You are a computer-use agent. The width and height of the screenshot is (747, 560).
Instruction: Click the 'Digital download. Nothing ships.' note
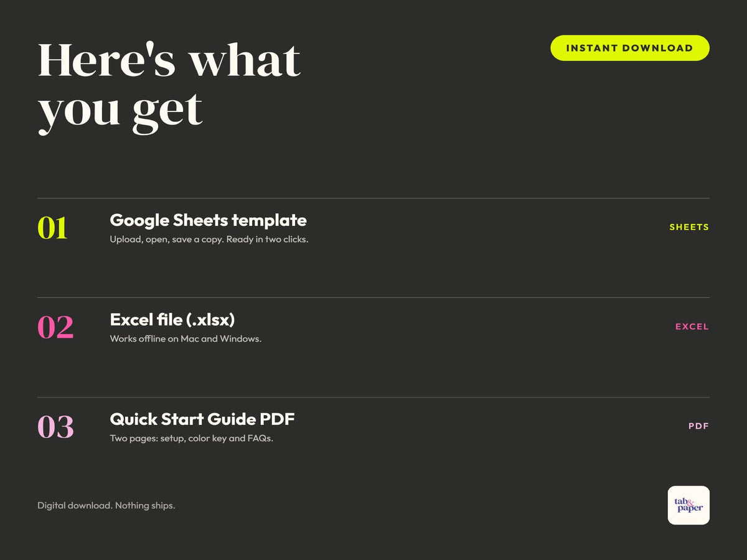(106, 505)
